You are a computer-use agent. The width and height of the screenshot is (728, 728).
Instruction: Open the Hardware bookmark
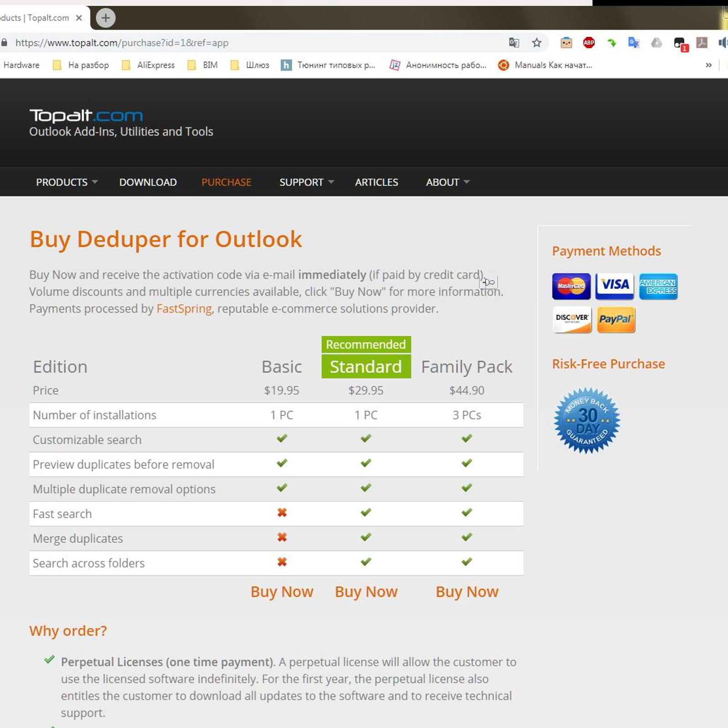point(21,65)
